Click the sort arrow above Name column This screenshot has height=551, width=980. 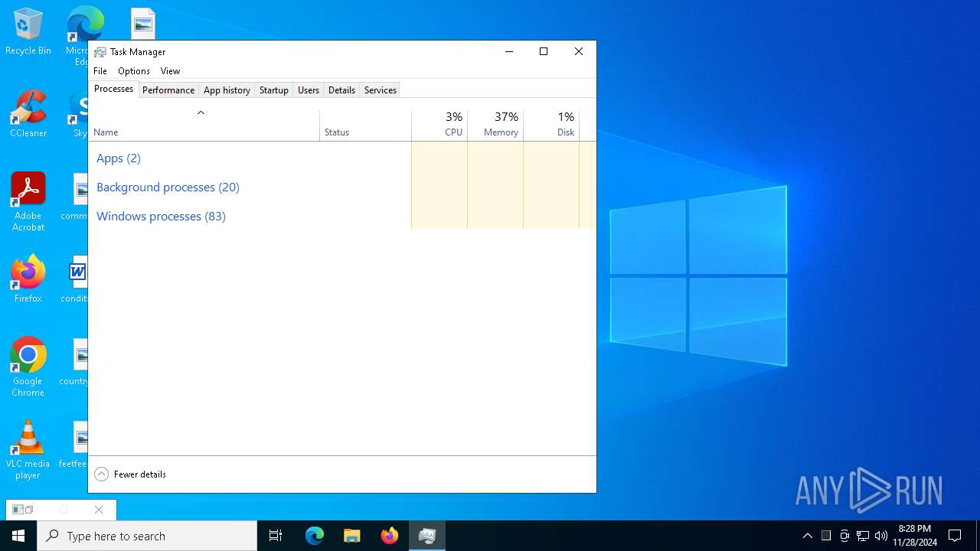(201, 113)
